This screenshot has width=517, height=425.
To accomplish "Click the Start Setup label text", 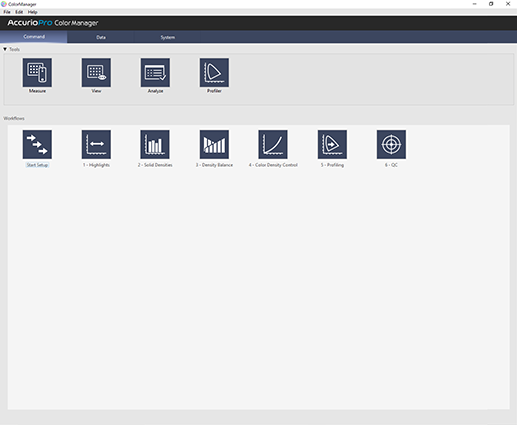I will pyautogui.click(x=37, y=165).
